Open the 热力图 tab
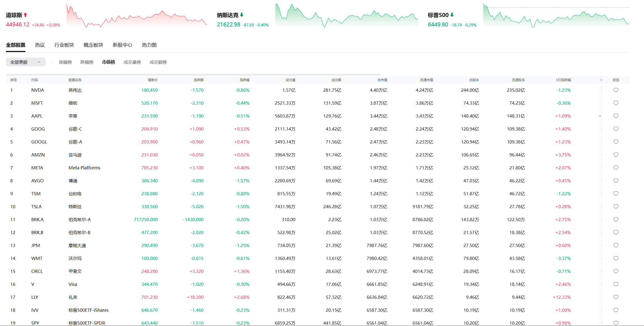 point(149,45)
